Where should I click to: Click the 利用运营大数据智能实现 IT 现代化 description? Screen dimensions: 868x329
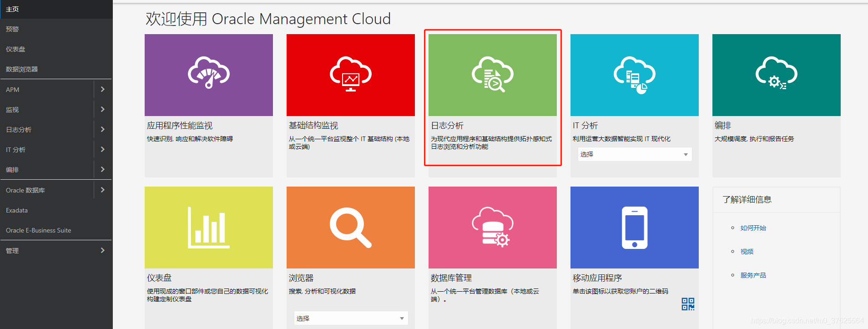click(x=621, y=139)
